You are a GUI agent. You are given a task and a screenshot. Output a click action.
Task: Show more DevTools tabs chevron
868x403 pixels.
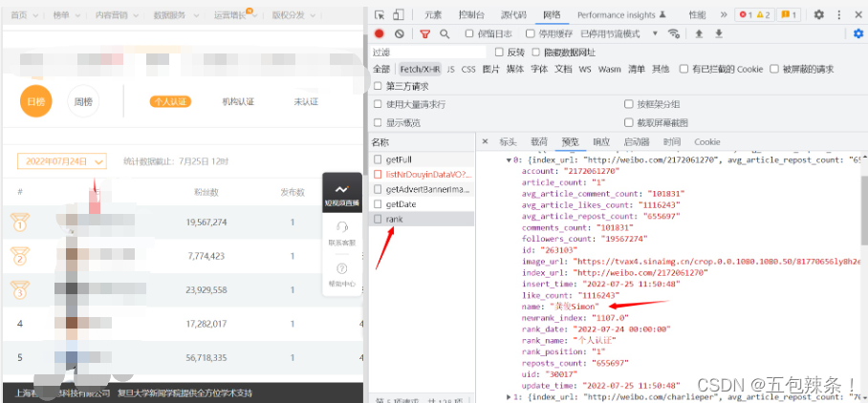[724, 15]
